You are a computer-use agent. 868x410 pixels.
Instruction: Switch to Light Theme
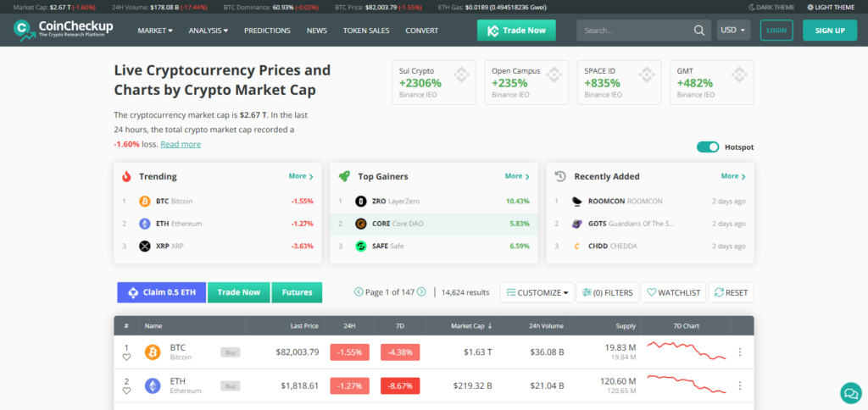tap(831, 7)
